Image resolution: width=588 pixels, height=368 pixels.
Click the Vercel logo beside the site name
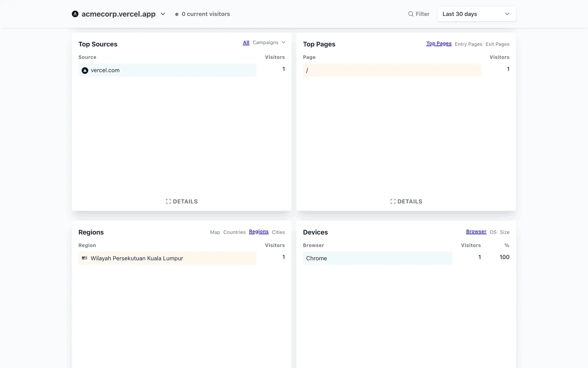[75, 14]
